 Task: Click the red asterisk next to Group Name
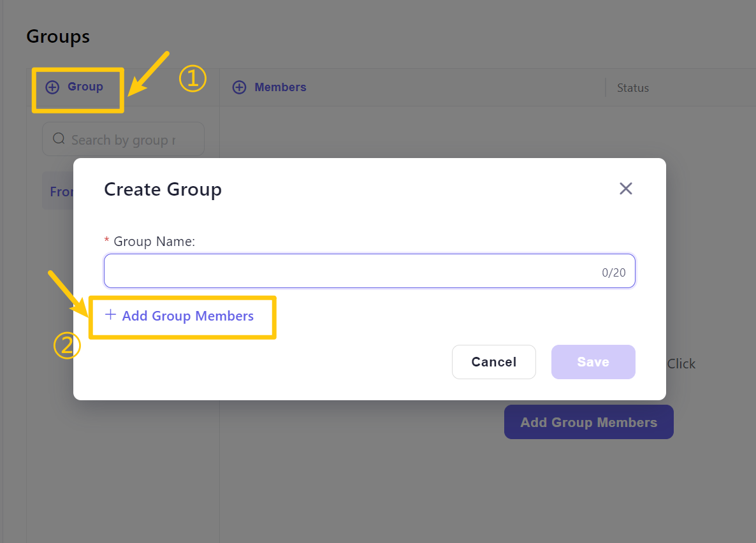pos(106,242)
